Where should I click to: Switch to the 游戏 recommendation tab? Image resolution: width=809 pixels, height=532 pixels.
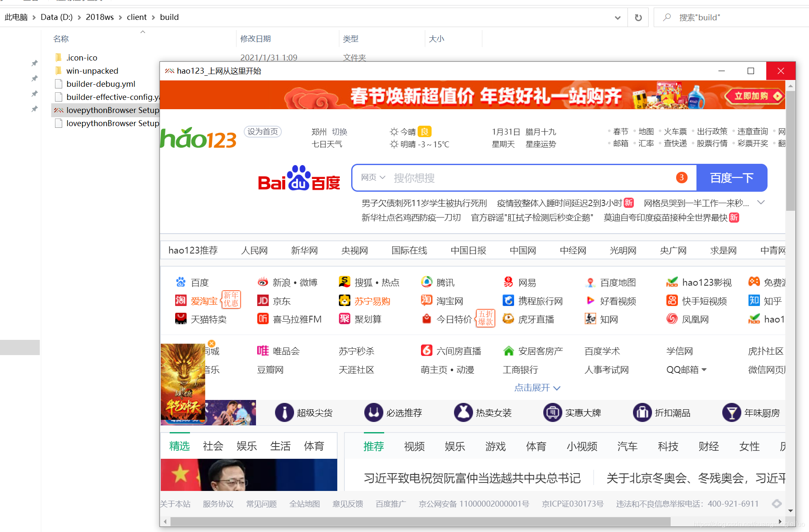pyautogui.click(x=495, y=446)
